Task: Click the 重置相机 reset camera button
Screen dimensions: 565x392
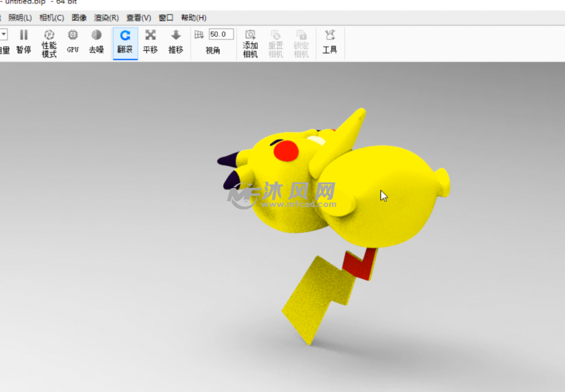Action: click(276, 43)
